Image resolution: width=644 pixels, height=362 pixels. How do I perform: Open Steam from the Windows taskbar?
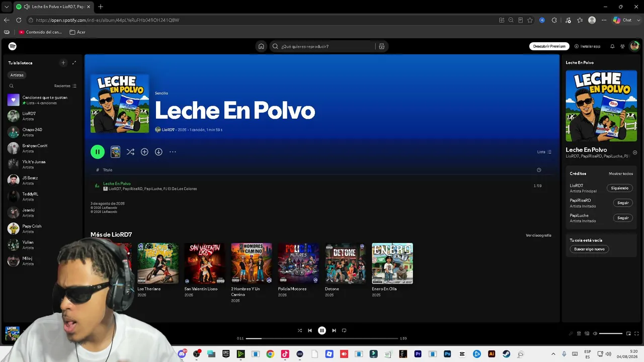point(506,354)
